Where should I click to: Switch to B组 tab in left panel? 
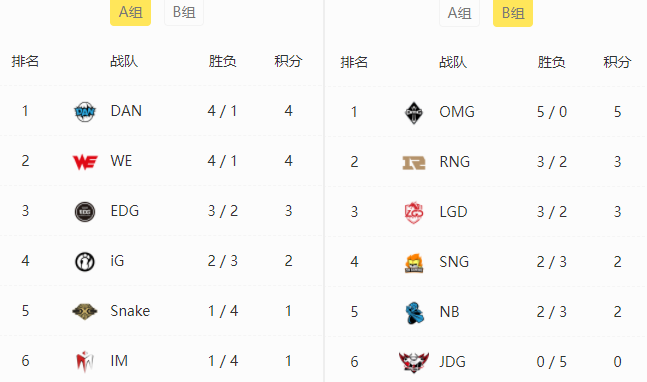(184, 12)
